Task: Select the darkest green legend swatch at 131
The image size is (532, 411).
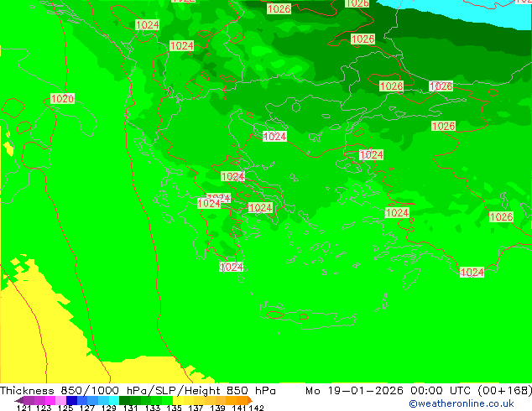Action: [123, 400]
